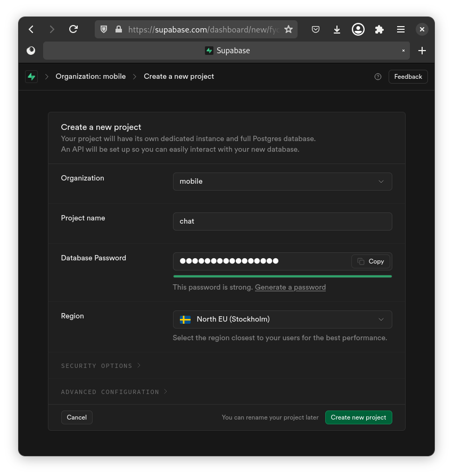This screenshot has height=476, width=453.
Task: Click the Generate a password link
Action: (290, 287)
